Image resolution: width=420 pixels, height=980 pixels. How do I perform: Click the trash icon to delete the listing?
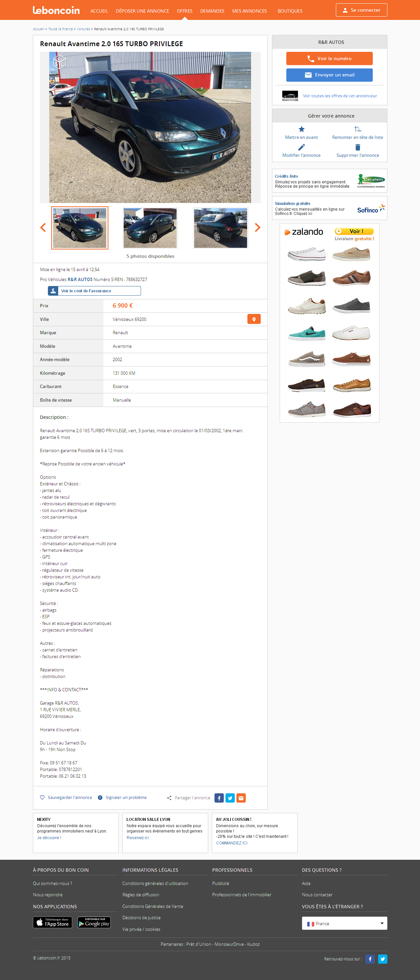(x=357, y=147)
